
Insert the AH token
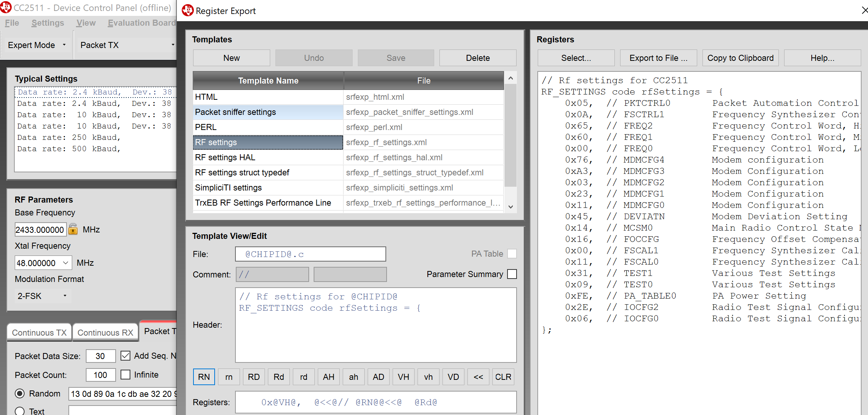[329, 377]
